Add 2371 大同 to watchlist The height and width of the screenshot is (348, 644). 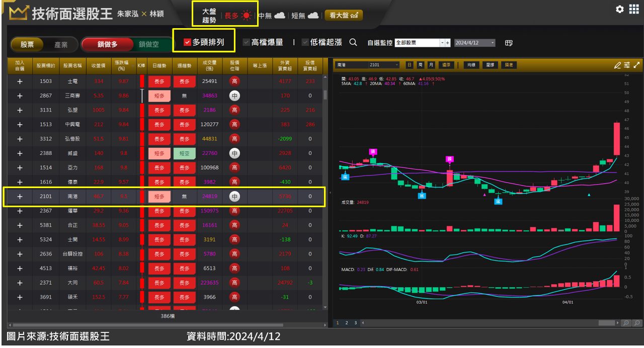pyautogui.click(x=20, y=283)
